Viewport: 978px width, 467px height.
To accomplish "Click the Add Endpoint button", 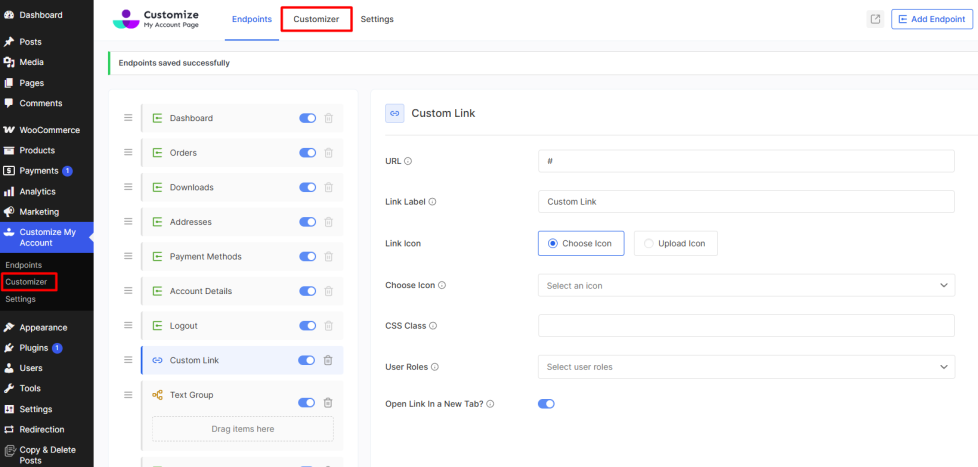I will (x=932, y=19).
